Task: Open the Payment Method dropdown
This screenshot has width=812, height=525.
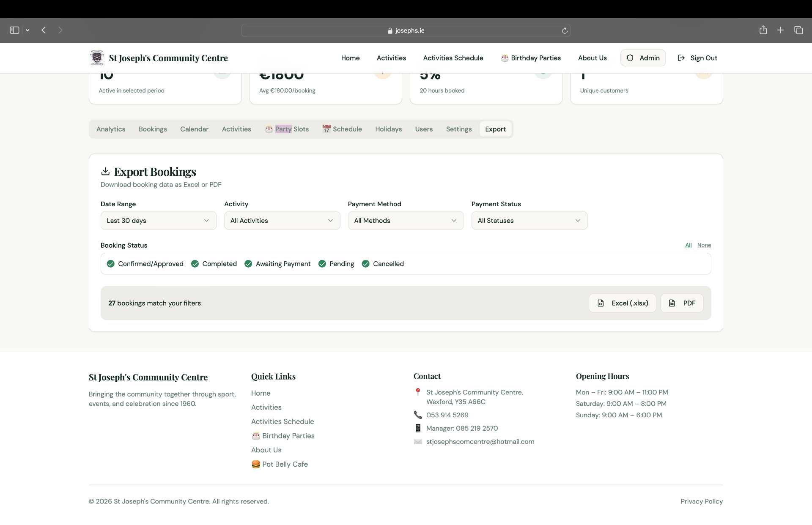Action: 406,221
